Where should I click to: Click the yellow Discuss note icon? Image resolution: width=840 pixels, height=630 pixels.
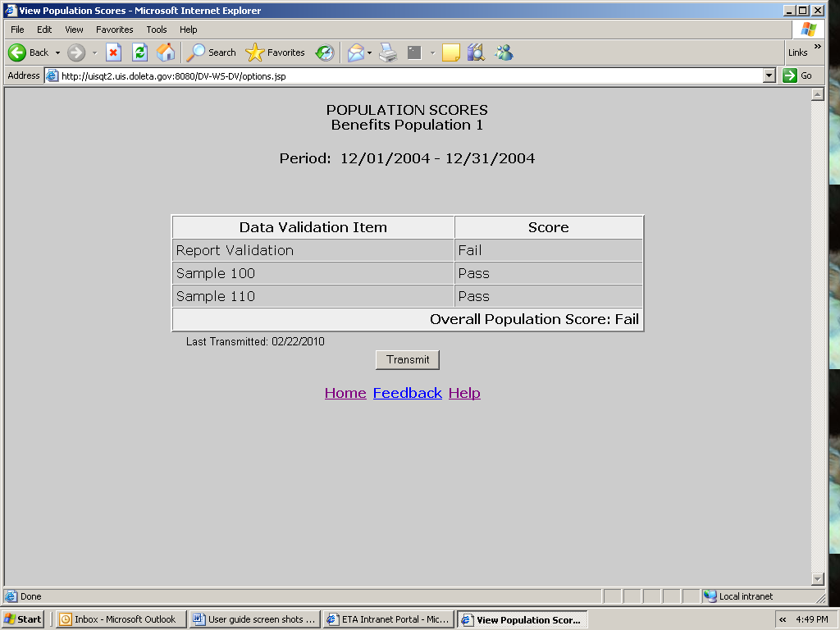coord(450,52)
